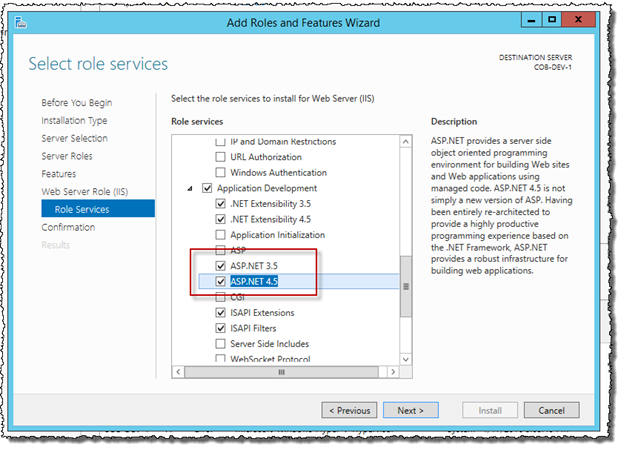Screen dimensions: 624x453
Task: Select the Application Development label
Action: [267, 188]
